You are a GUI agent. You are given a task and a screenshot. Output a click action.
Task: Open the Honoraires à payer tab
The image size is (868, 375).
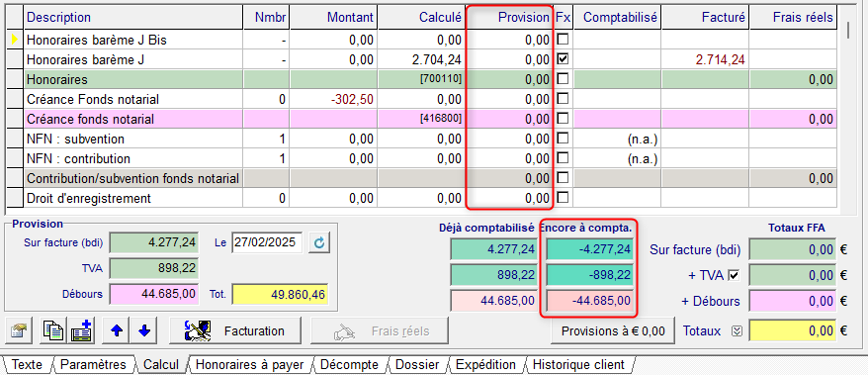point(250,365)
